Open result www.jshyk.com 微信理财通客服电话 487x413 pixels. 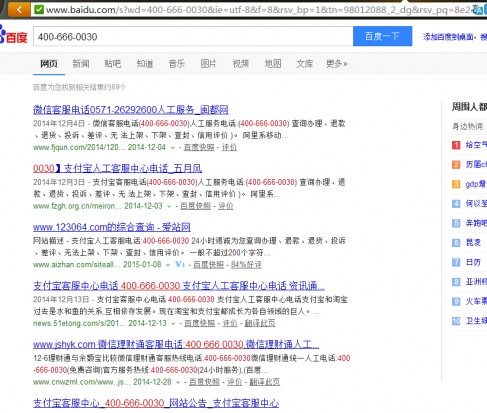pos(176,344)
